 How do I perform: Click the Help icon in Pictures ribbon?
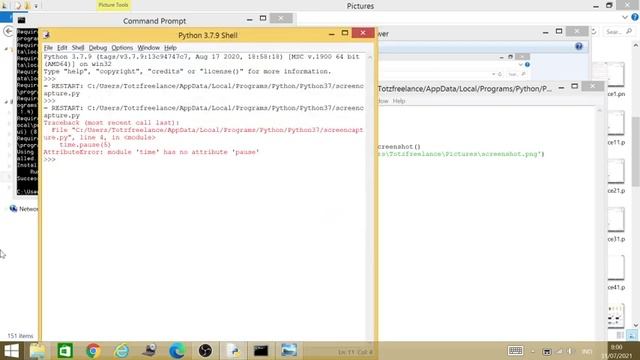[635, 17]
